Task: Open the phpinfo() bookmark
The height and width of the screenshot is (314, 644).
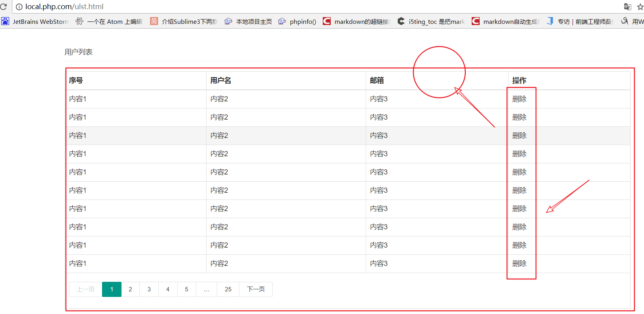Action: [297, 21]
